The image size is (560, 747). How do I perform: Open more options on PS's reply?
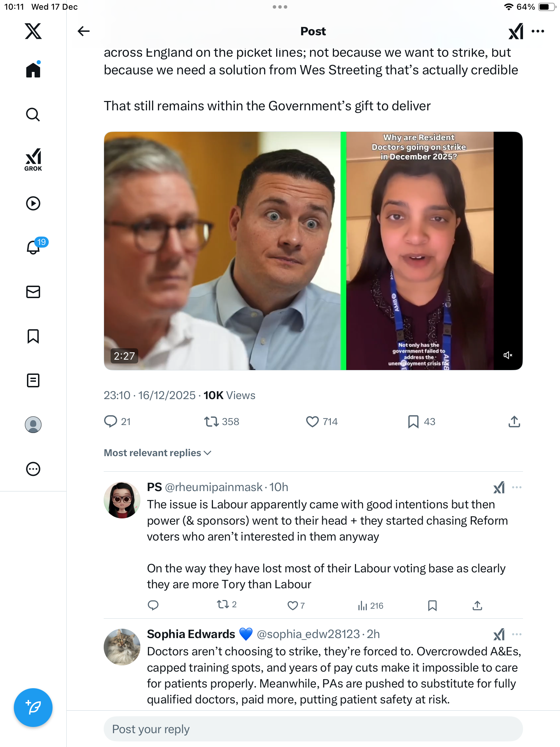click(x=517, y=487)
